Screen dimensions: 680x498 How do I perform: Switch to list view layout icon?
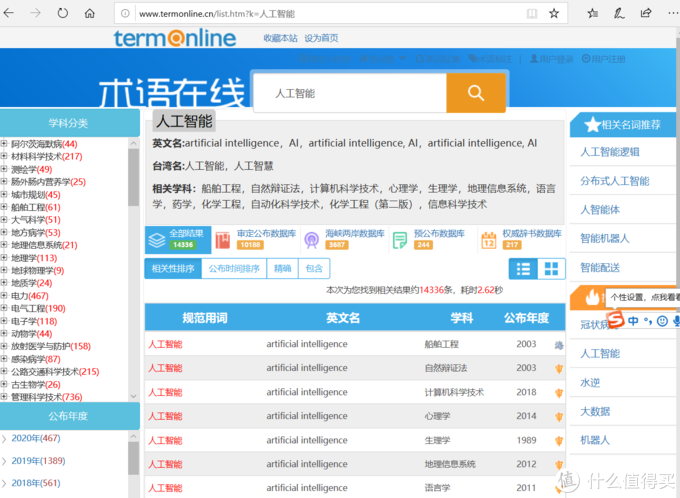click(523, 269)
